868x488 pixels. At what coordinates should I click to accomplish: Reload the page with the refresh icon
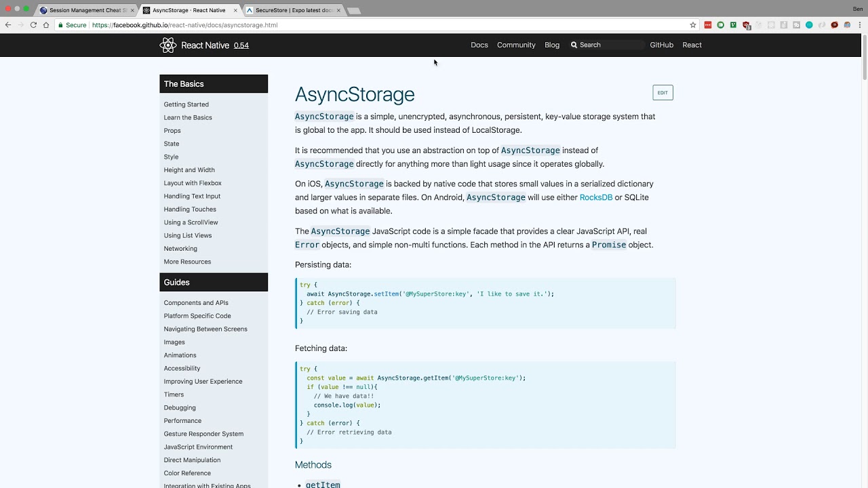click(x=33, y=25)
